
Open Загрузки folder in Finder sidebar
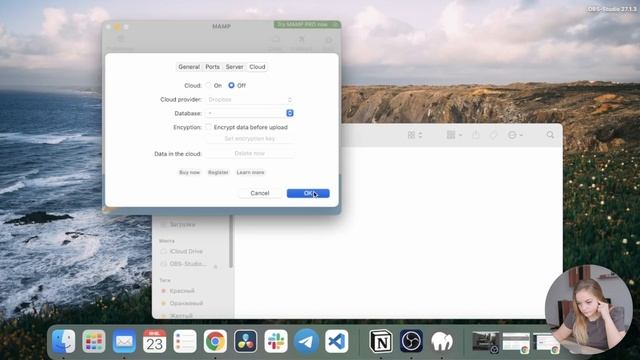click(x=182, y=224)
